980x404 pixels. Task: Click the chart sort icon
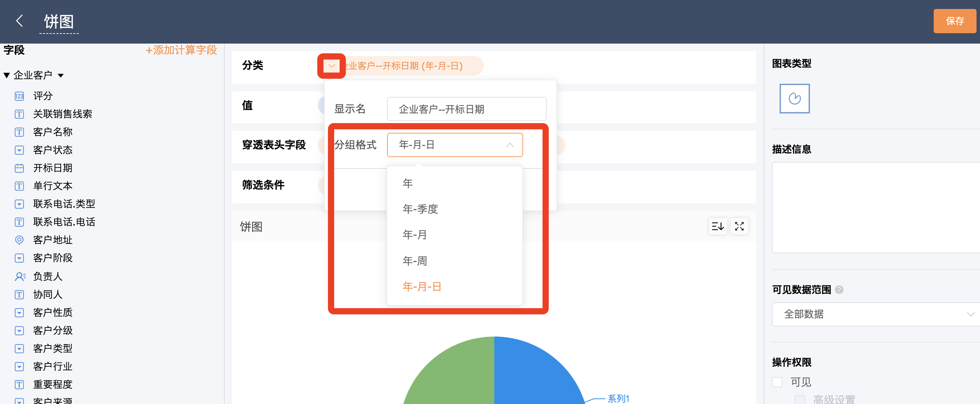point(717,226)
